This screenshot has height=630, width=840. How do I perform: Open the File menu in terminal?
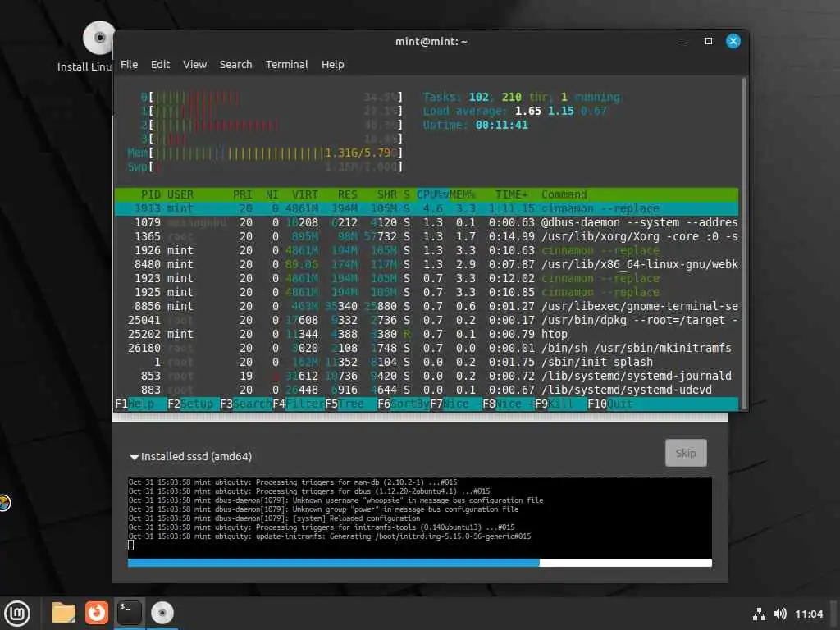pyautogui.click(x=129, y=64)
